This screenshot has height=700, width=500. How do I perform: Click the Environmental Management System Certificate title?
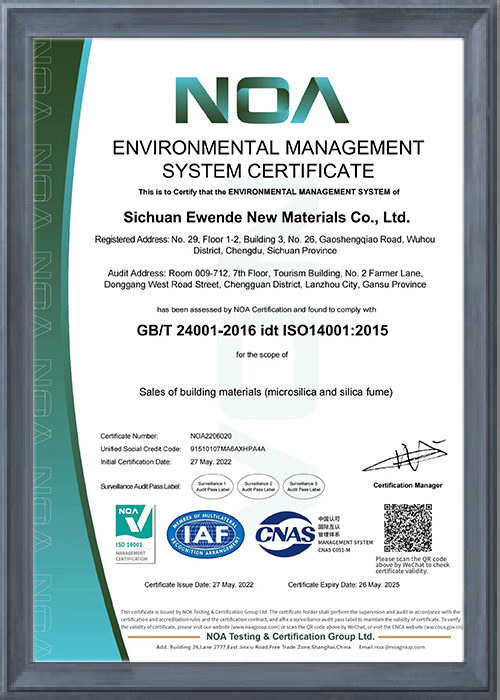pos(268,159)
